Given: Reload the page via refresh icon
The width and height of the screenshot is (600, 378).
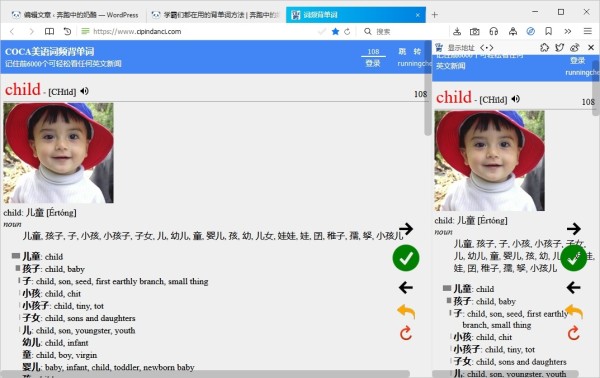Looking at the screenshot, I should tap(347, 31).
